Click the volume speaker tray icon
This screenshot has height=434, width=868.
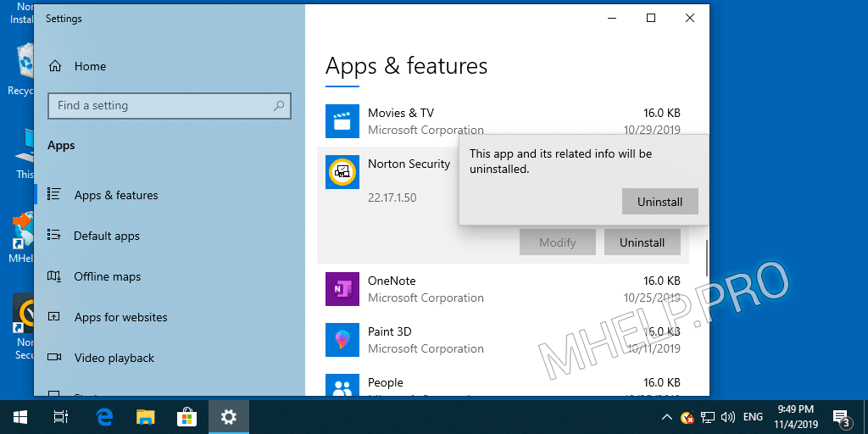point(728,417)
